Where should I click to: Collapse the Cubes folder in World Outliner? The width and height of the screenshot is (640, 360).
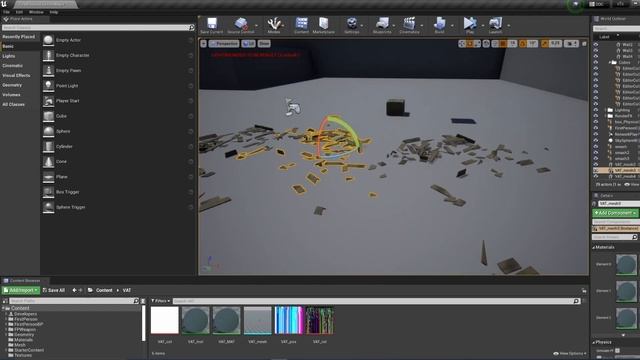610,62
